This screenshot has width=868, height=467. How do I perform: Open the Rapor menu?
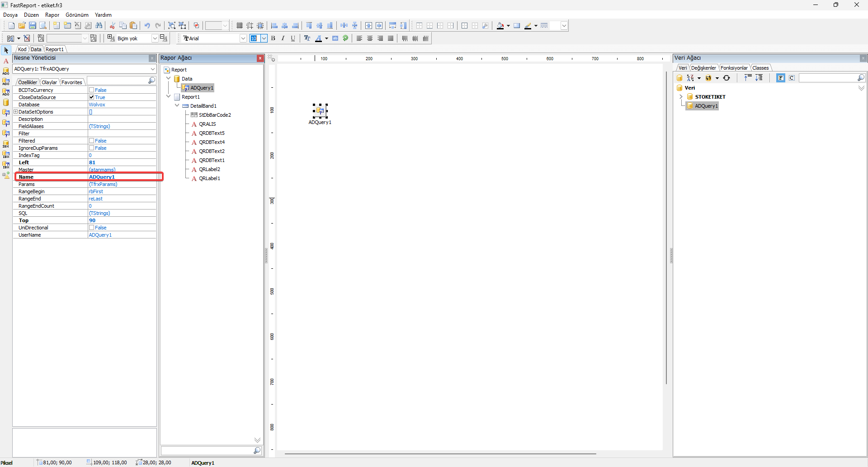pos(52,15)
